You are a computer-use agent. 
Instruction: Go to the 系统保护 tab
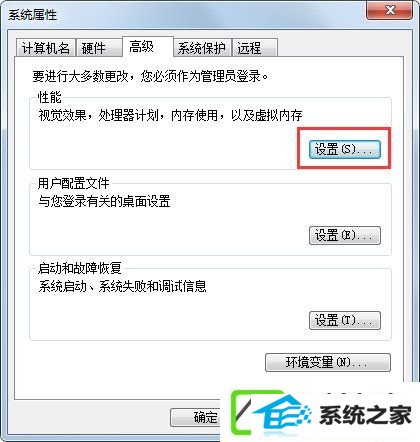pyautogui.click(x=202, y=48)
